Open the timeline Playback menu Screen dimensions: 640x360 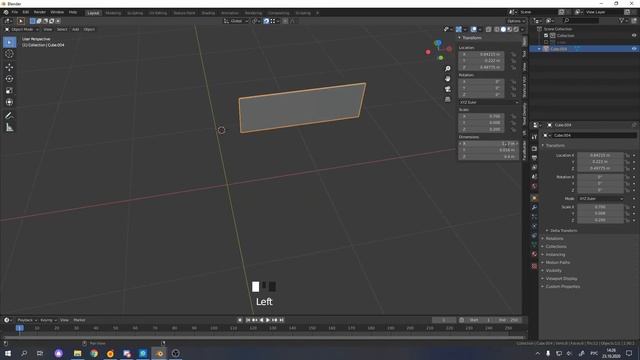tap(27, 320)
